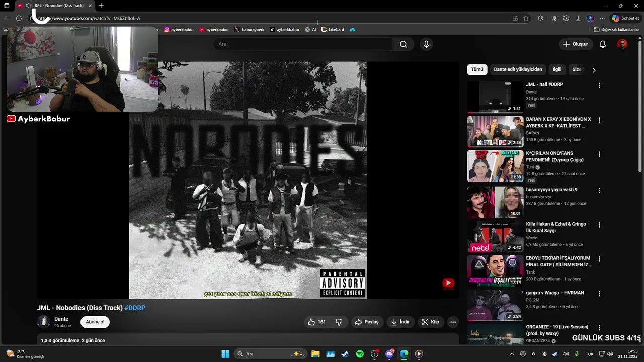Open Spotify from the taskbar

[360, 354]
